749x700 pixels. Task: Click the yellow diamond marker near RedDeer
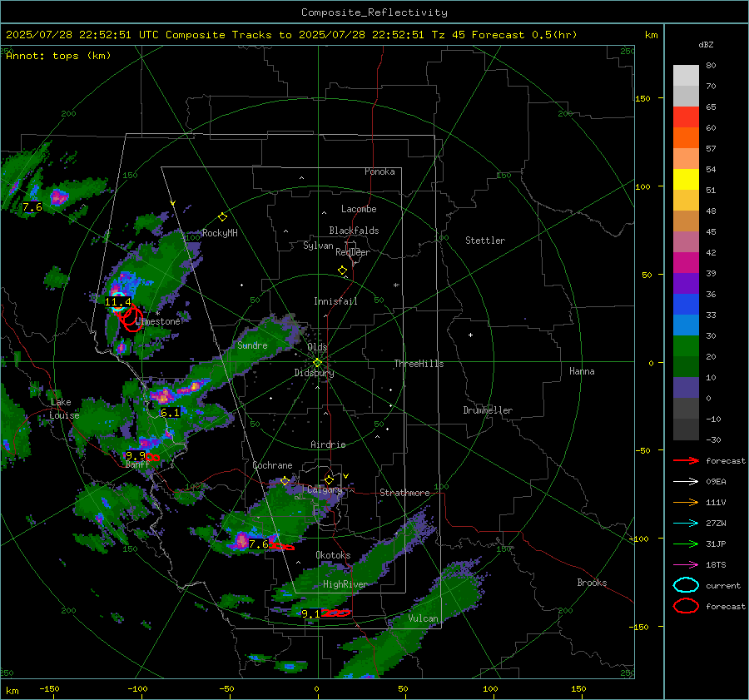pyautogui.click(x=342, y=271)
